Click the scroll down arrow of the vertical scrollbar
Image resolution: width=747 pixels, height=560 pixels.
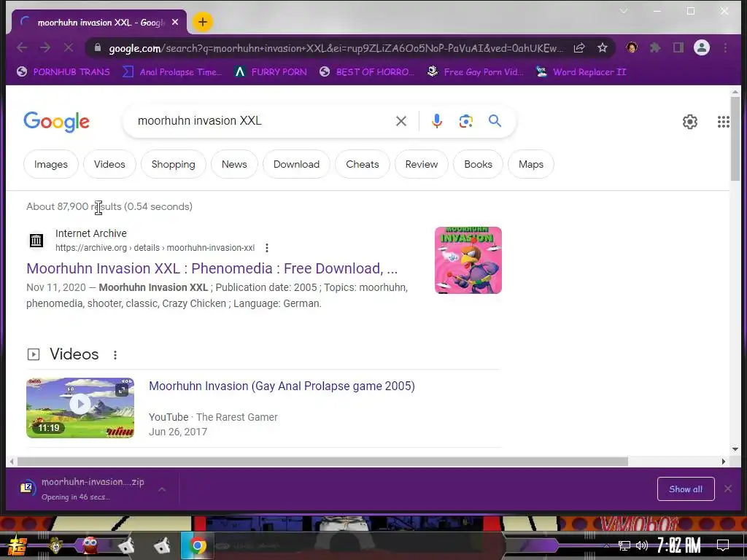click(x=735, y=449)
